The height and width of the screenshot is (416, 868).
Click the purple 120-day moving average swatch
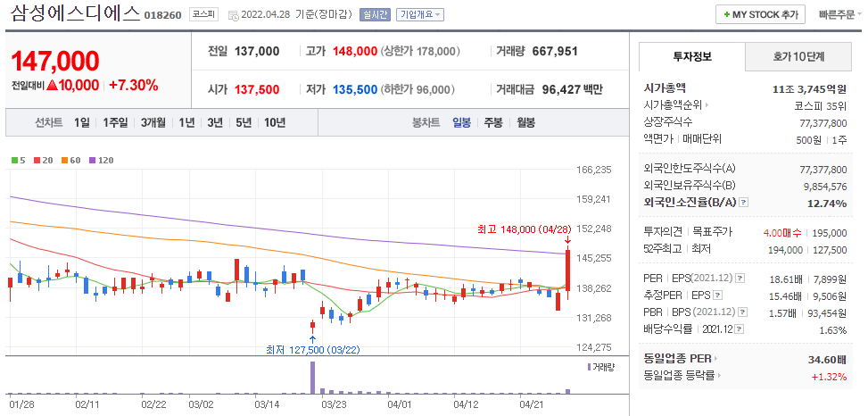(92, 161)
